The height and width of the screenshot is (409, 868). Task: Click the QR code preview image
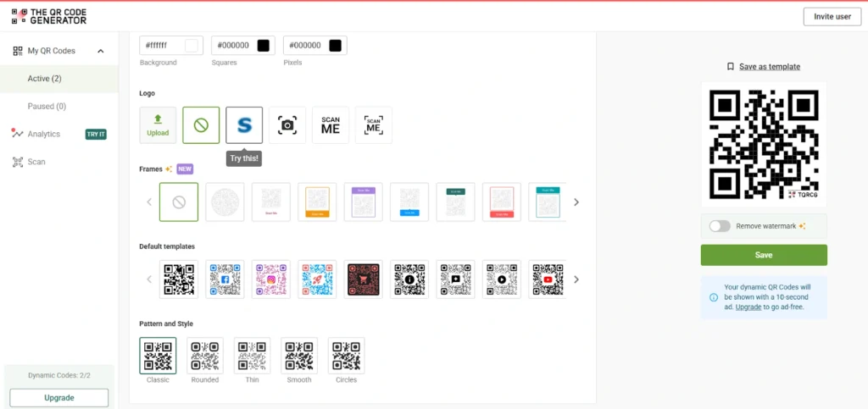click(x=764, y=144)
